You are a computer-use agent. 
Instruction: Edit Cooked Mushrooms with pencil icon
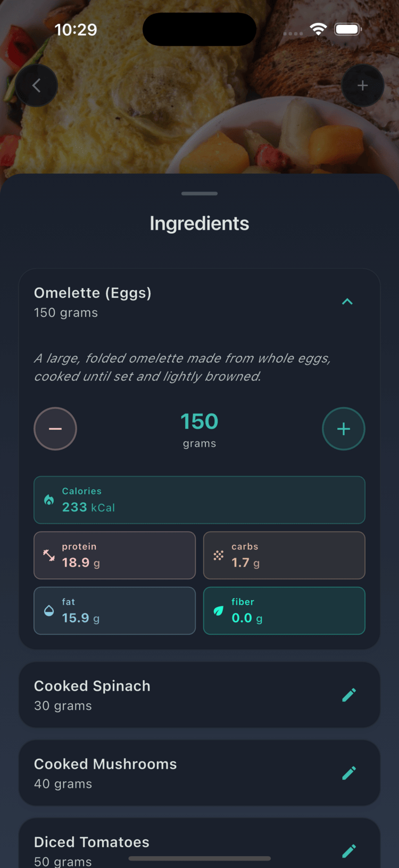pyautogui.click(x=349, y=773)
